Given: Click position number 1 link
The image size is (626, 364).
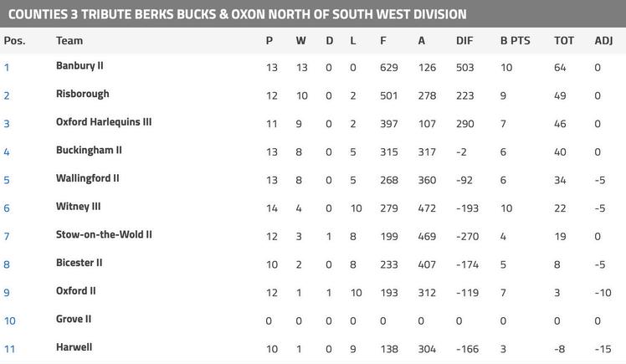Looking at the screenshot, I should pos(7,67).
